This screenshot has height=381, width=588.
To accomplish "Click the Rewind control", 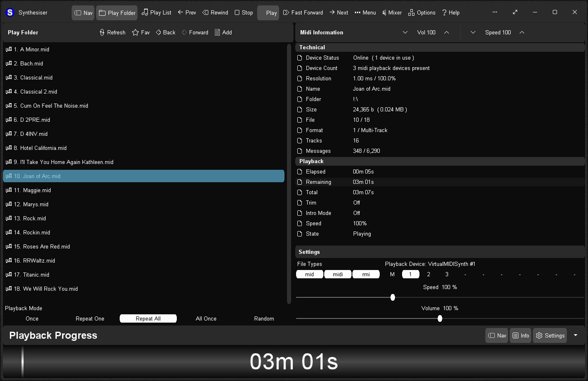I will tap(215, 12).
